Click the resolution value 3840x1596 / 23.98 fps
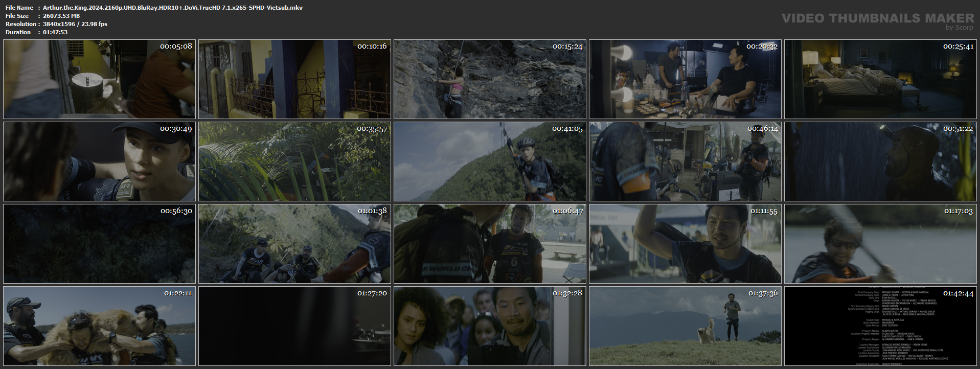This screenshot has height=369, width=980. pyautogui.click(x=75, y=24)
